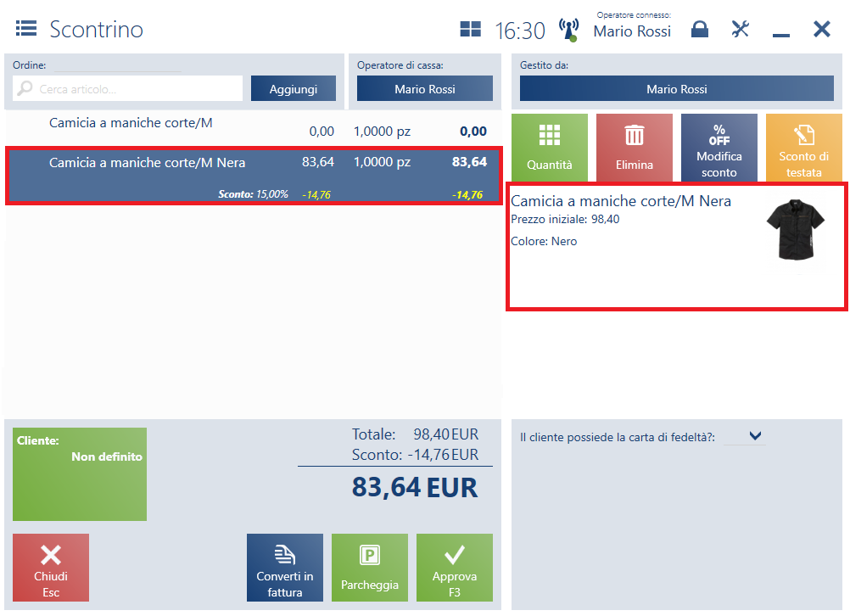Click the Aggiungi button

pyautogui.click(x=293, y=89)
